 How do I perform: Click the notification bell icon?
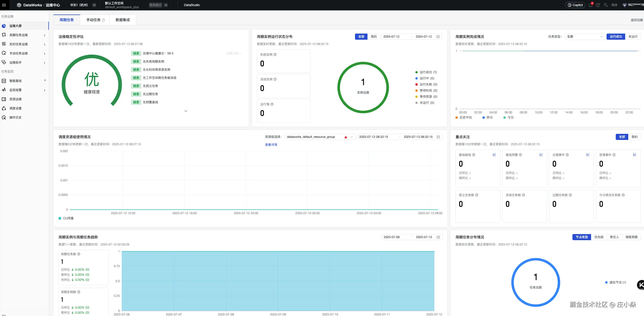point(590,5)
